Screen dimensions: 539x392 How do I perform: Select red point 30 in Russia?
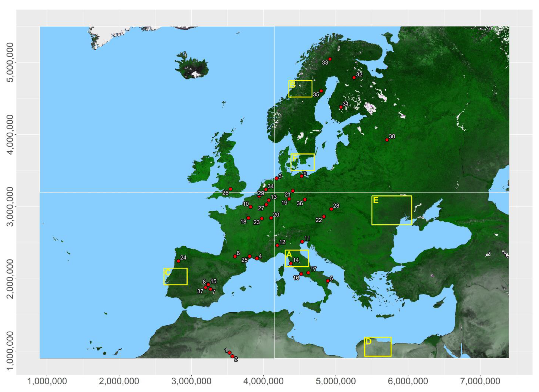pyautogui.click(x=387, y=140)
